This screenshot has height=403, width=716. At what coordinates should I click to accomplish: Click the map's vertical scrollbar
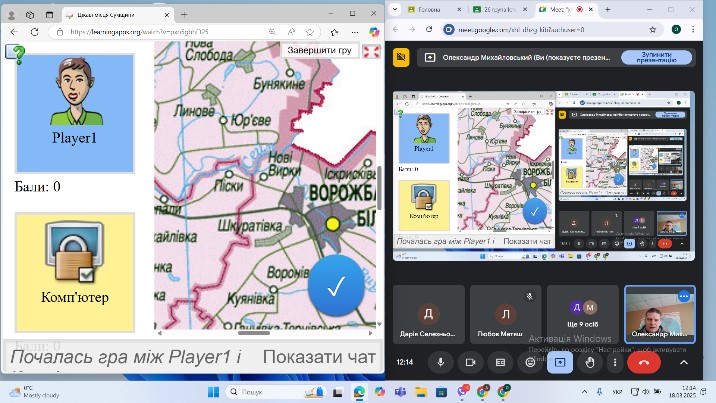tap(378, 188)
